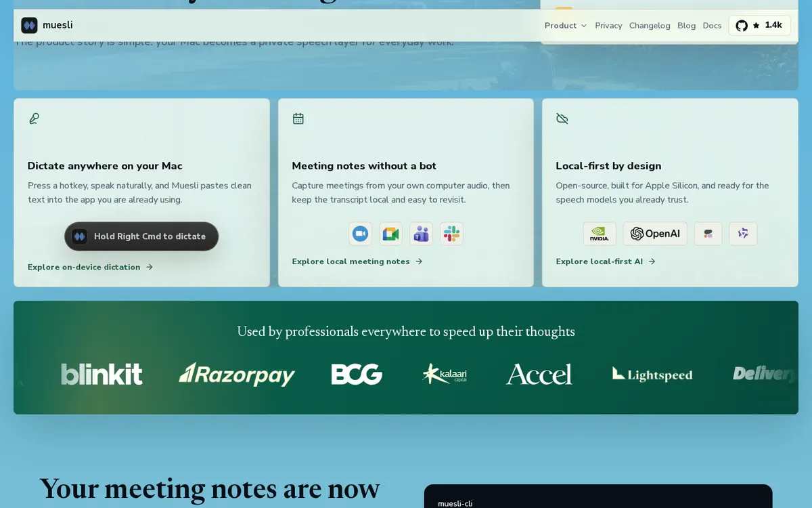The height and width of the screenshot is (508, 812).
Task: Click the purple spark logo tile
Action: pos(743,234)
